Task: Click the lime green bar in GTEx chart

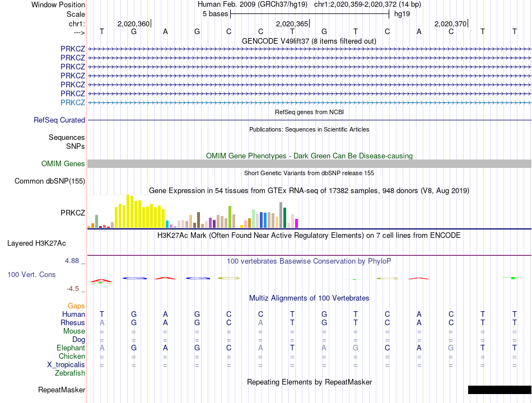Action: [x=230, y=217]
